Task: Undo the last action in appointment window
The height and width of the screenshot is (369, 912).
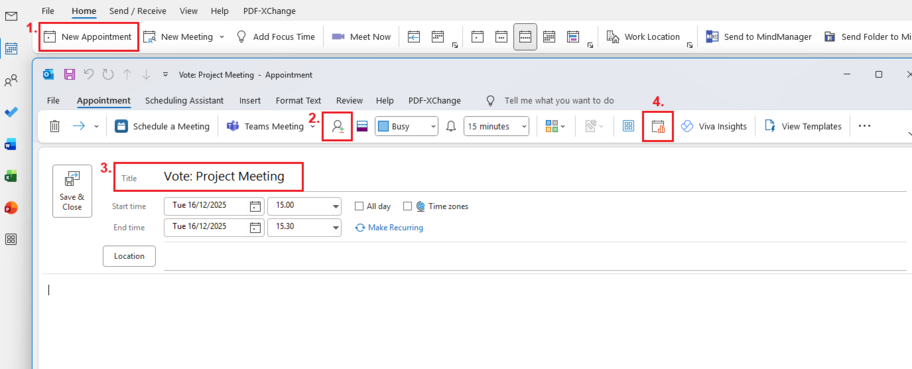Action: click(88, 74)
